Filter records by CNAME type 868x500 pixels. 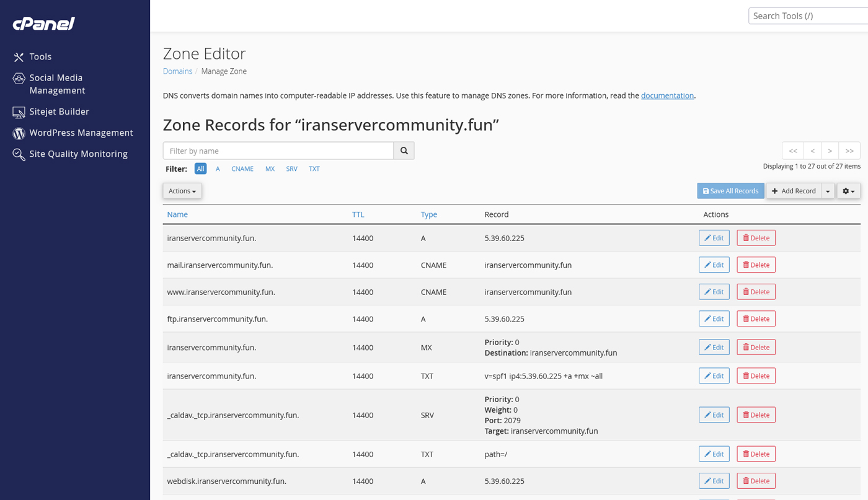click(x=242, y=169)
